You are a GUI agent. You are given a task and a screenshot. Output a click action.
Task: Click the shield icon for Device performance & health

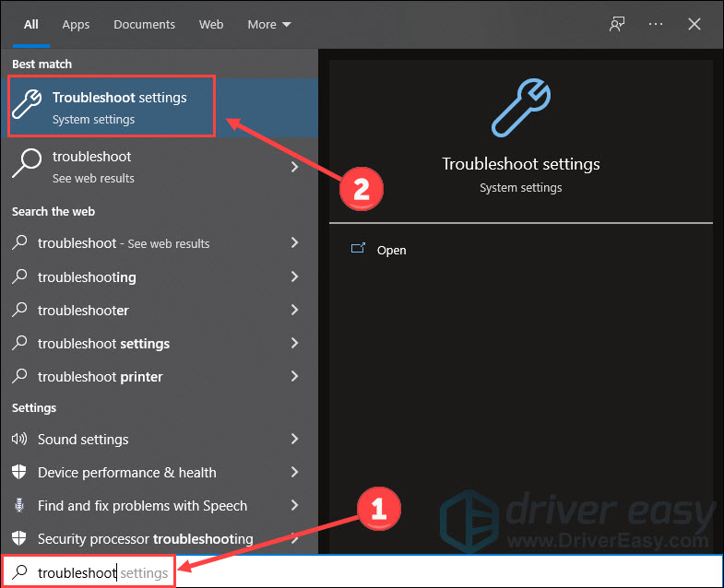tap(20, 473)
